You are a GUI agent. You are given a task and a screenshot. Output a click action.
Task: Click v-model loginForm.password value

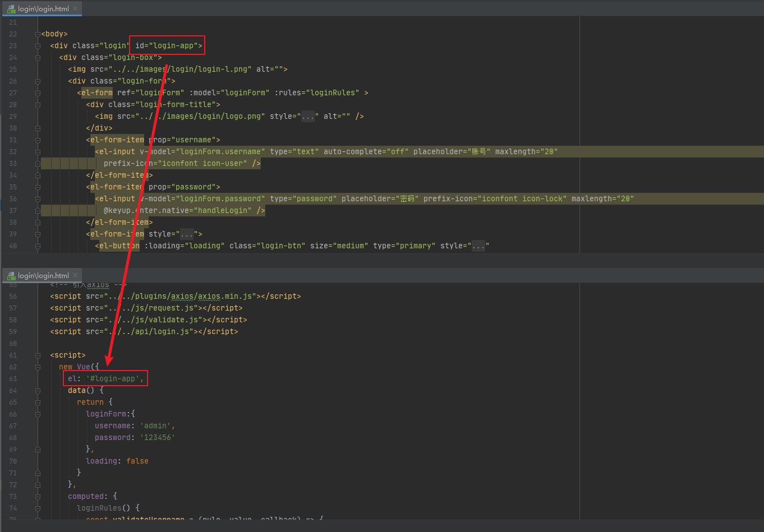pyautogui.click(x=220, y=199)
